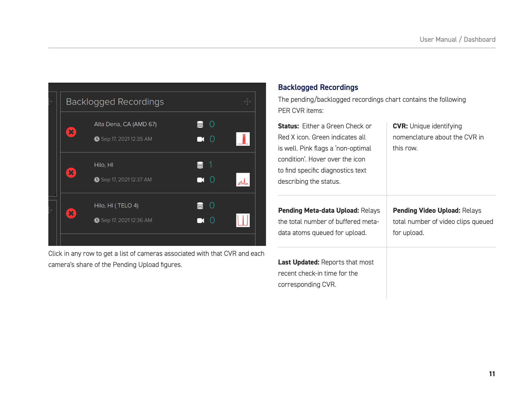Click metadata stack icon in Hilo TELO 4 row
This screenshot has width=532, height=411.
(200, 206)
